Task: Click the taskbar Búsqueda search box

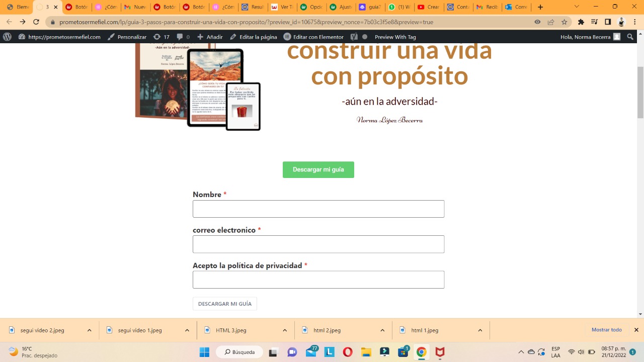Action: tap(239, 352)
